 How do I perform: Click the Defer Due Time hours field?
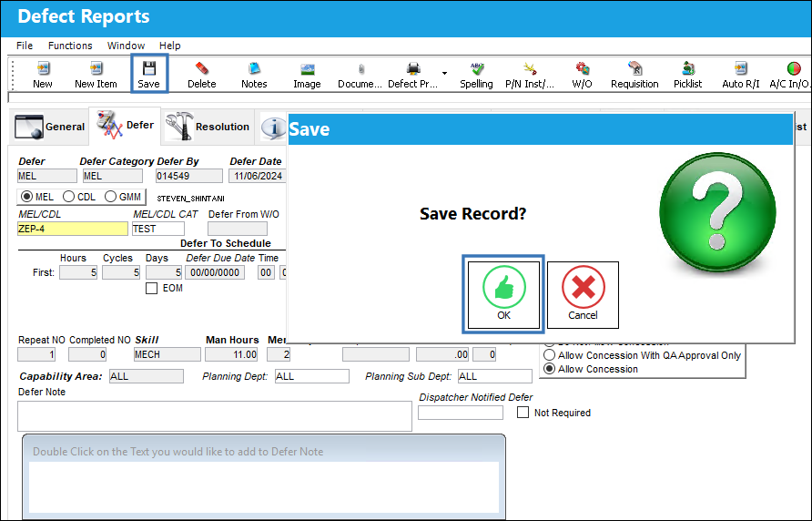pos(266,272)
